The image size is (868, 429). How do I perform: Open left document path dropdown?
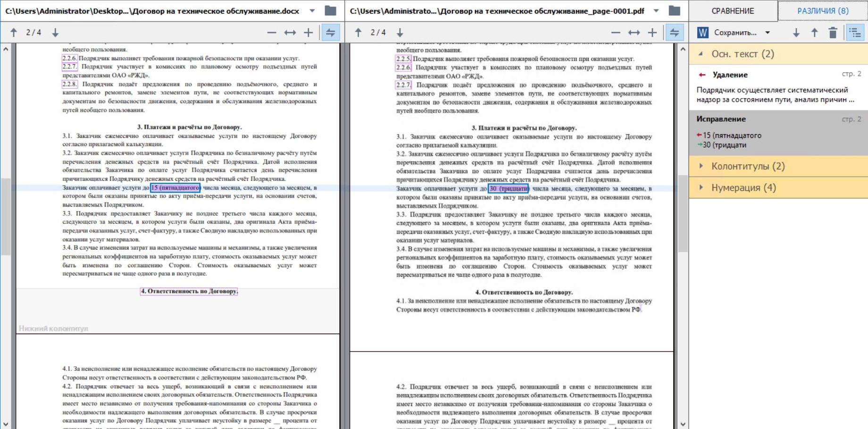pyautogui.click(x=312, y=10)
